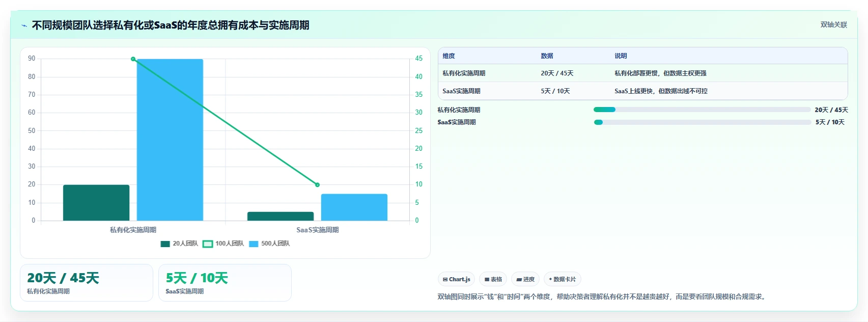Viewport: 868px width, 322px height.
Task: Click the SaaS上线更快,但数据出域不可控 cell
Action: coord(661,91)
